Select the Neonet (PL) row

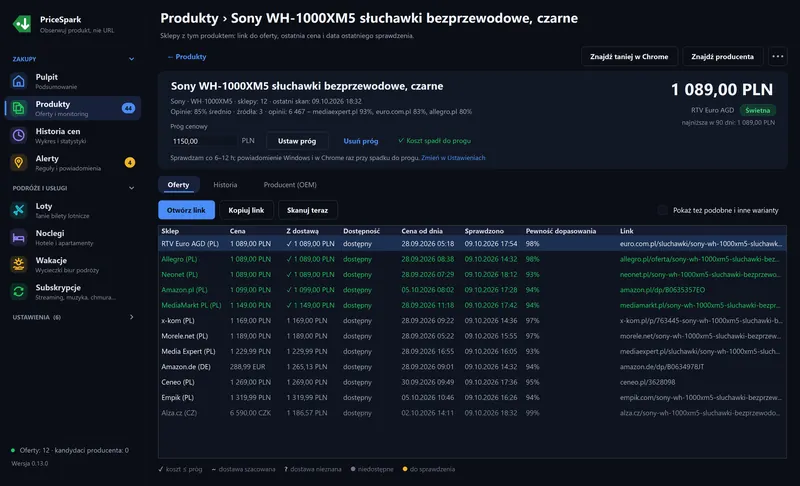coord(472,274)
